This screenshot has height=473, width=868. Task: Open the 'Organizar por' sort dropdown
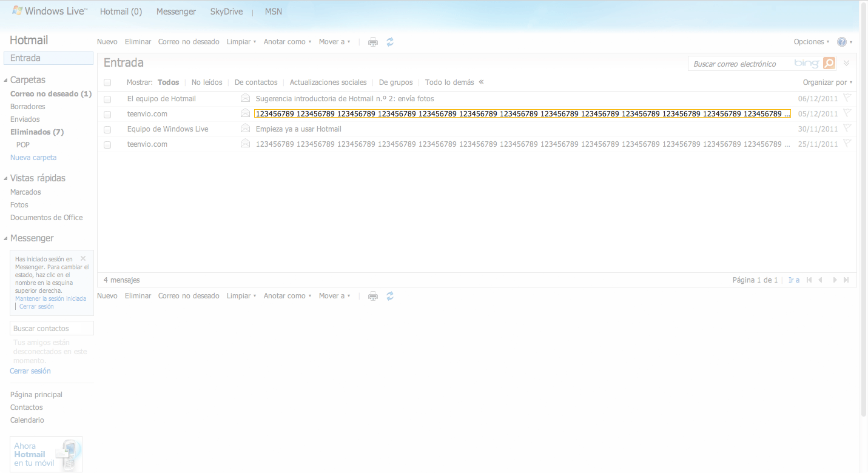tap(827, 82)
